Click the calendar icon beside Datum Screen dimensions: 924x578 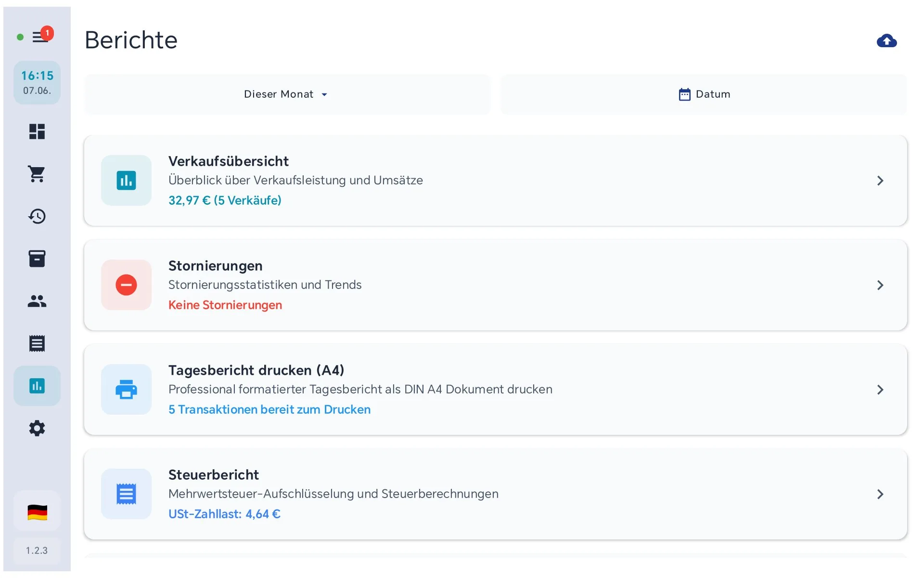click(684, 94)
